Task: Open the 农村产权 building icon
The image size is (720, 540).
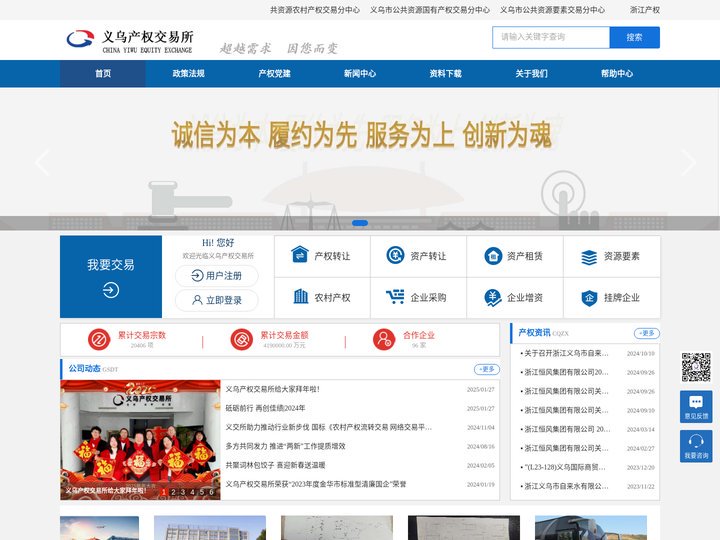Action: pos(301,296)
